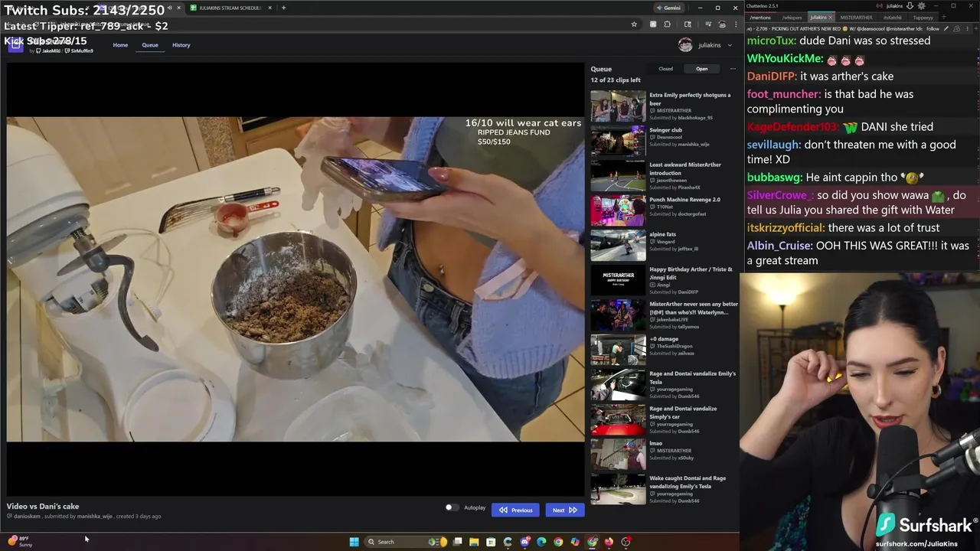Viewport: 980px width, 551px height.
Task: Open moderation icon in chat header
Action: [x=956, y=29]
